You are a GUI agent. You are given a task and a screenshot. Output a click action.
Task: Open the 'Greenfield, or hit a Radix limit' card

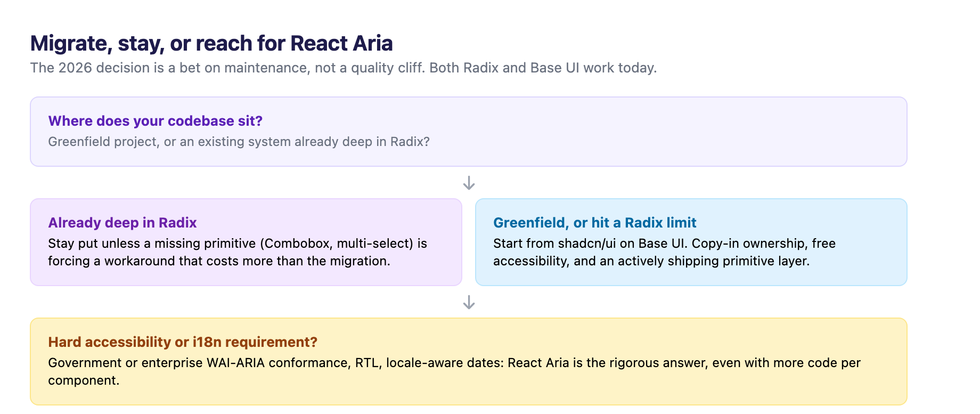(691, 242)
